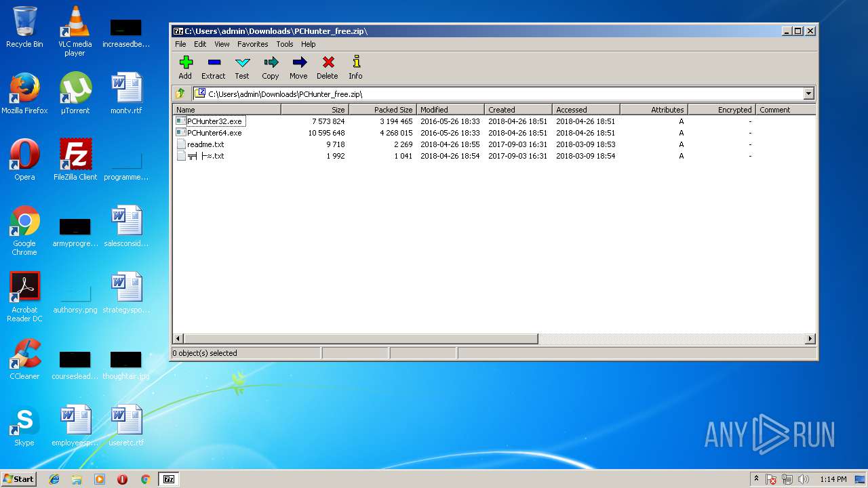Open VLC media player shortcut
The height and width of the screenshot is (488, 868).
click(75, 30)
